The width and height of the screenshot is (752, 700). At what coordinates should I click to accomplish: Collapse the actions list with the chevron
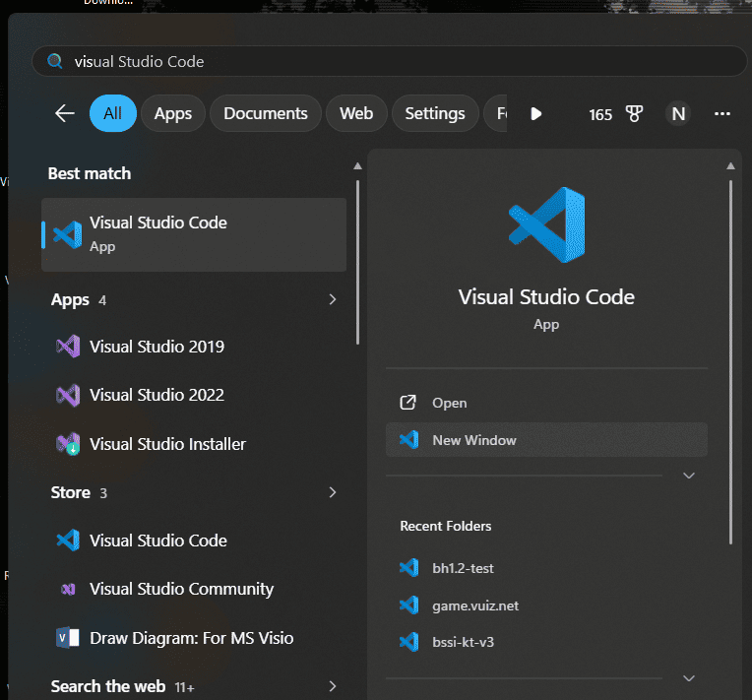(689, 476)
